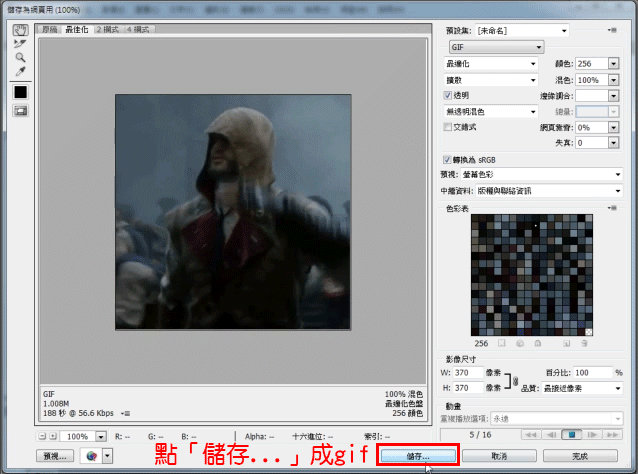Open the color table palette menu icon
The width and height of the screenshot is (638, 474).
(612, 208)
